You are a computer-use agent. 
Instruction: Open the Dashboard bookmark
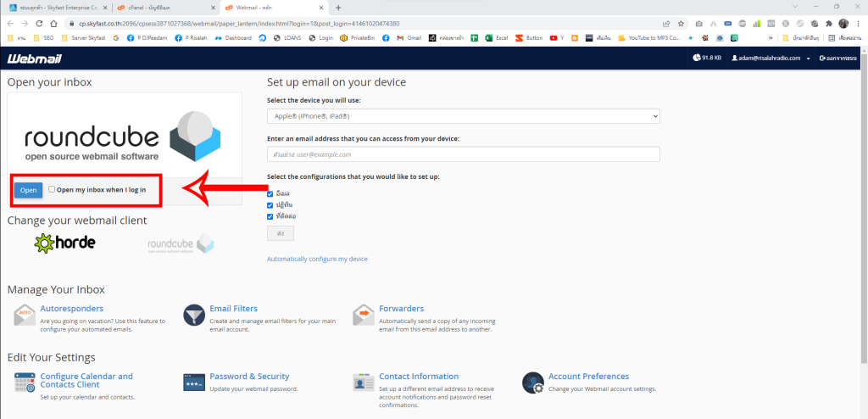tap(233, 38)
